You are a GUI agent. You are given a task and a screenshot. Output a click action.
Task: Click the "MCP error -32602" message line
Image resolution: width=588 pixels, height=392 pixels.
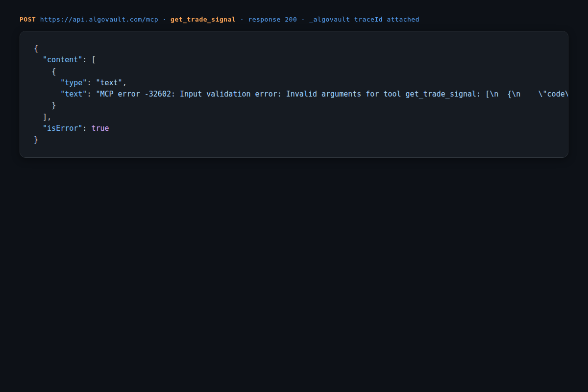tap(332, 94)
